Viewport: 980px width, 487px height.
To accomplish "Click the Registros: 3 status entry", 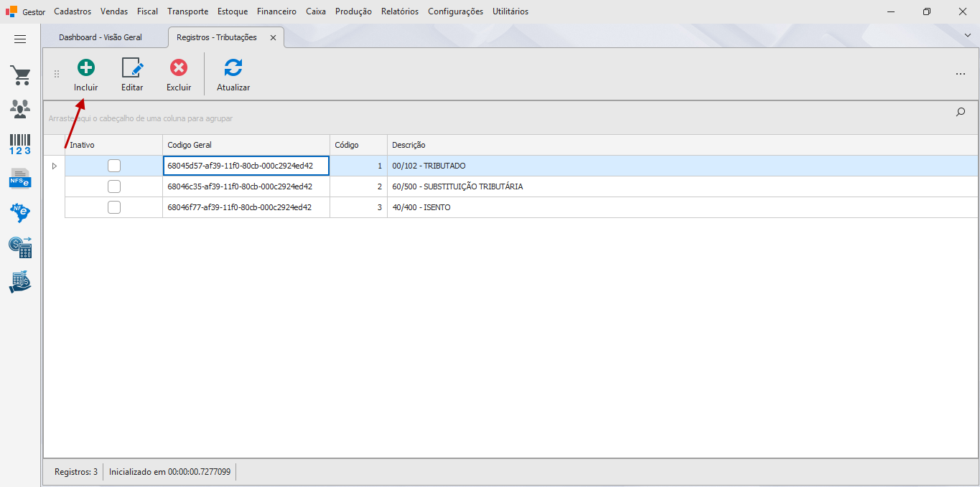I will click(x=76, y=472).
